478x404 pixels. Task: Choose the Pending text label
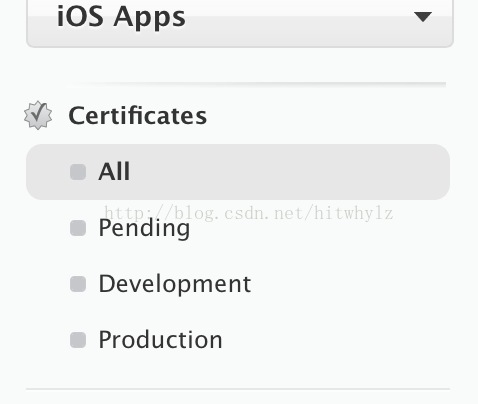click(144, 228)
